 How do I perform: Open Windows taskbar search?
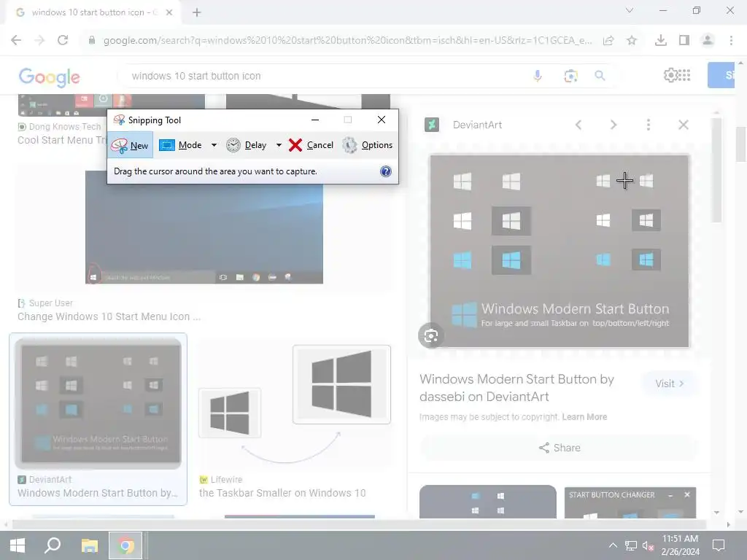pos(53,545)
